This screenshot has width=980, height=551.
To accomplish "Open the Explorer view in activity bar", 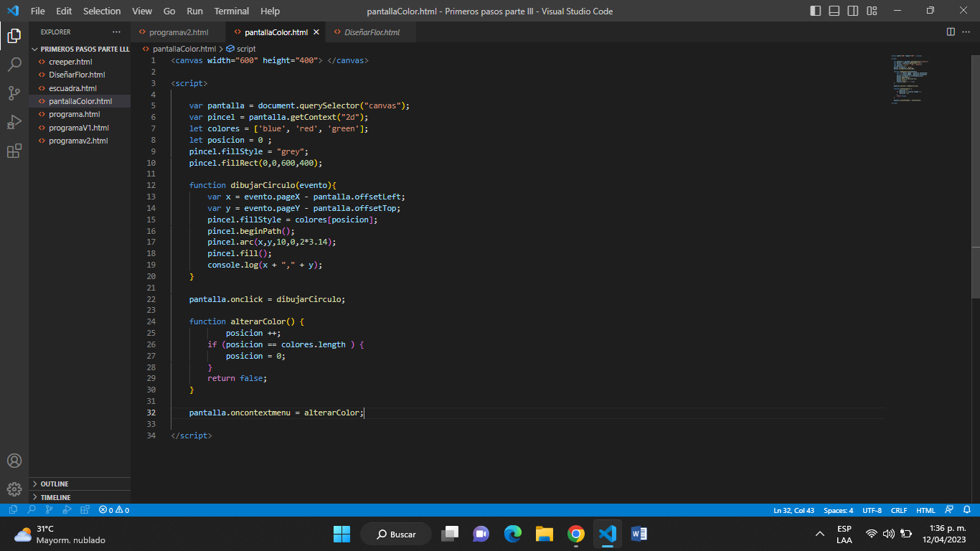I will pos(14,35).
